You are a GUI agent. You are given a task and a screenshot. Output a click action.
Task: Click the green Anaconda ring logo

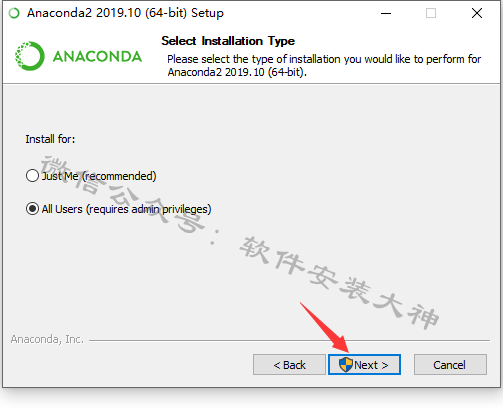29,56
